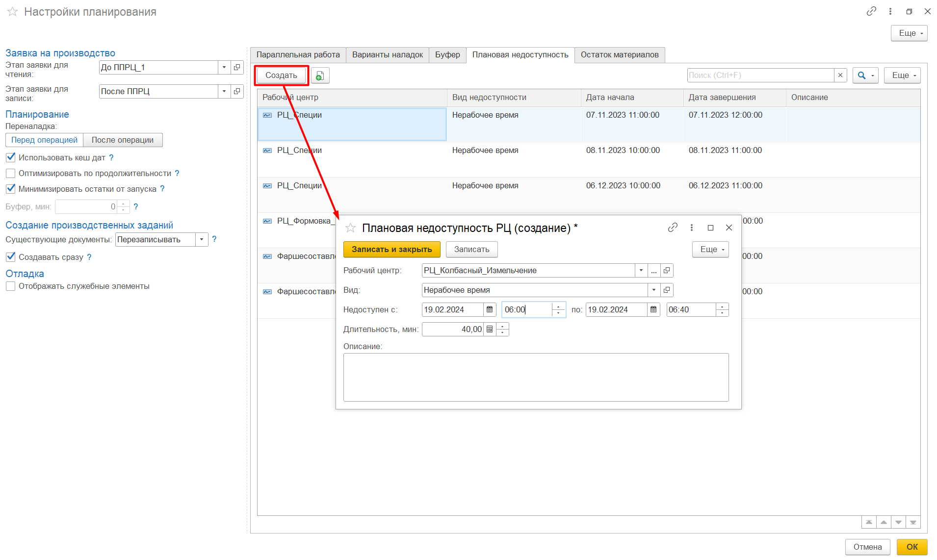The width and height of the screenshot is (937, 560).
Task: Click the Отмена button
Action: coord(867,547)
